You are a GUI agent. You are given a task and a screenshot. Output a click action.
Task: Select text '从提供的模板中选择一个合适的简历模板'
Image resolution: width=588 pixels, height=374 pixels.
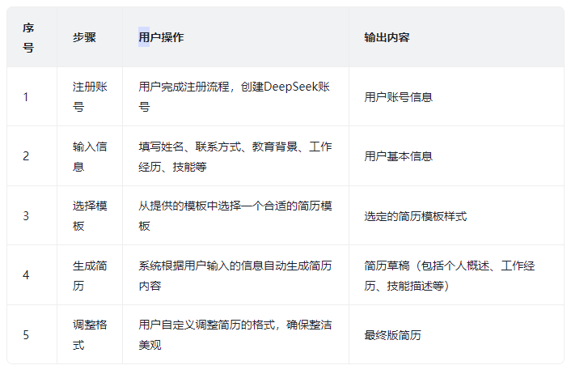coord(235,216)
